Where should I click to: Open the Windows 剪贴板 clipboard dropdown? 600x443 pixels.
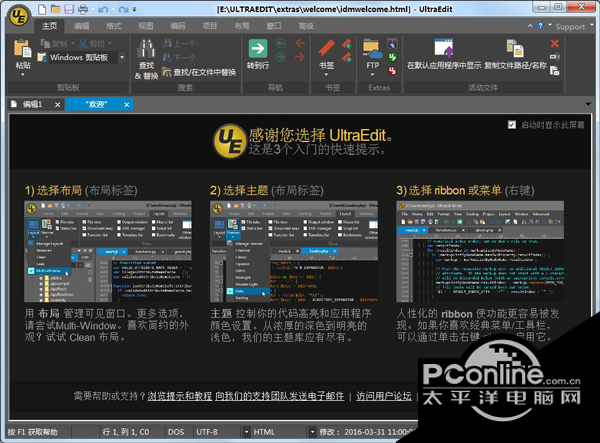pos(122,57)
